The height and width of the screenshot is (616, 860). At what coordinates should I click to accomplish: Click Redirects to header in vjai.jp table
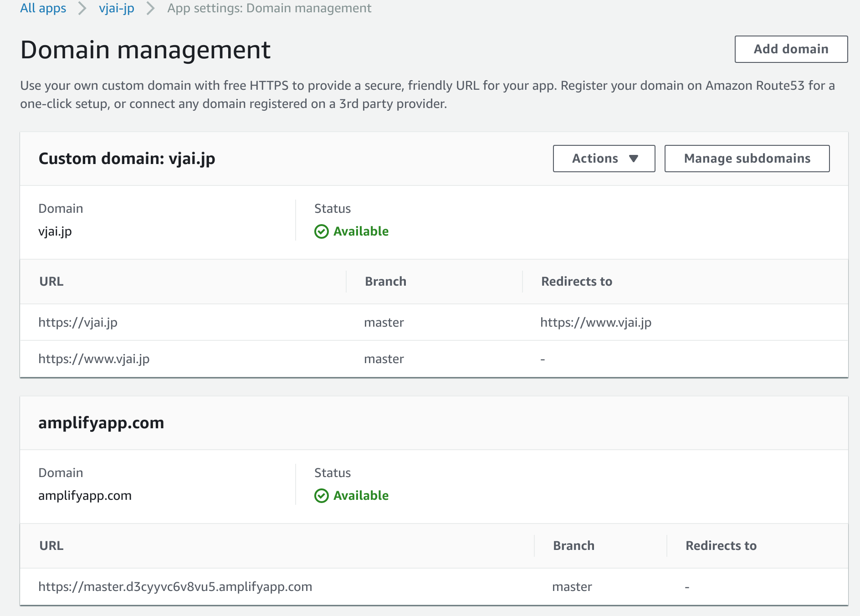(577, 282)
